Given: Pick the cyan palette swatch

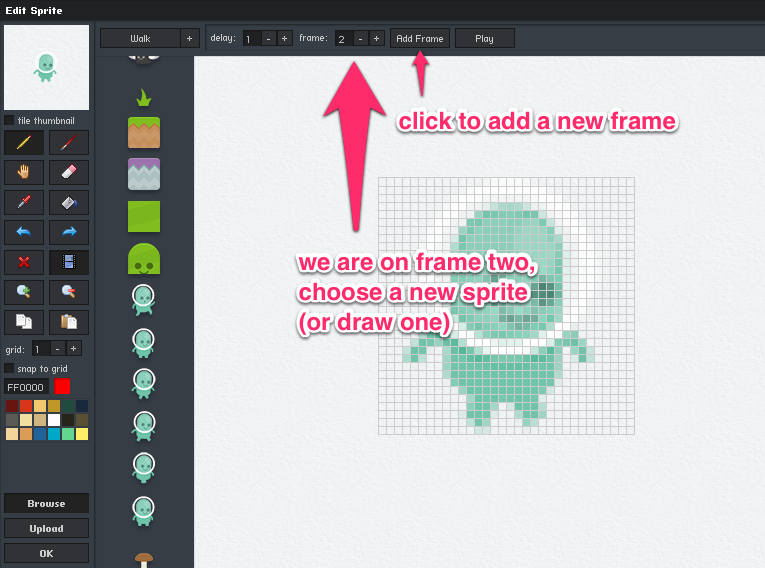Looking at the screenshot, I should (54, 434).
